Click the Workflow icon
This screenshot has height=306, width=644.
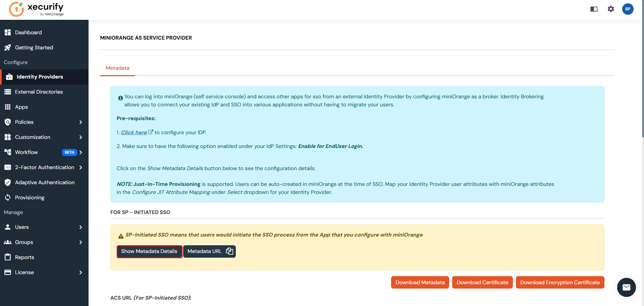(8, 152)
